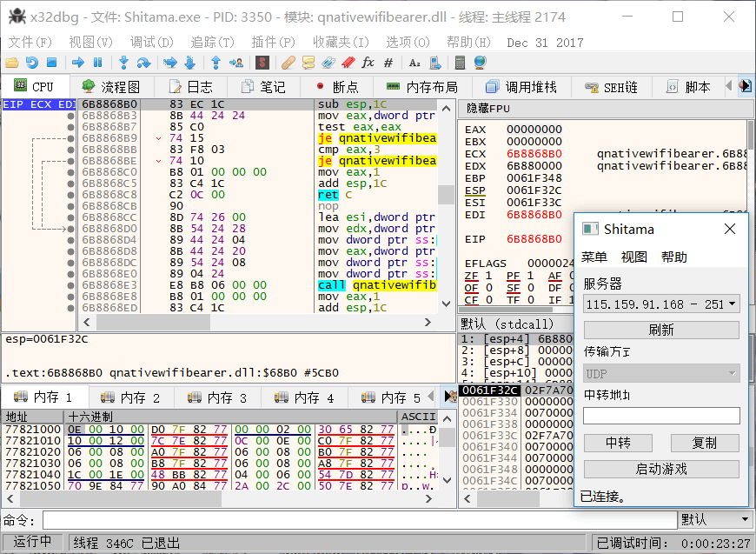Restart the debugged program via toolbar icon
The image size is (756, 554).
coord(31,63)
